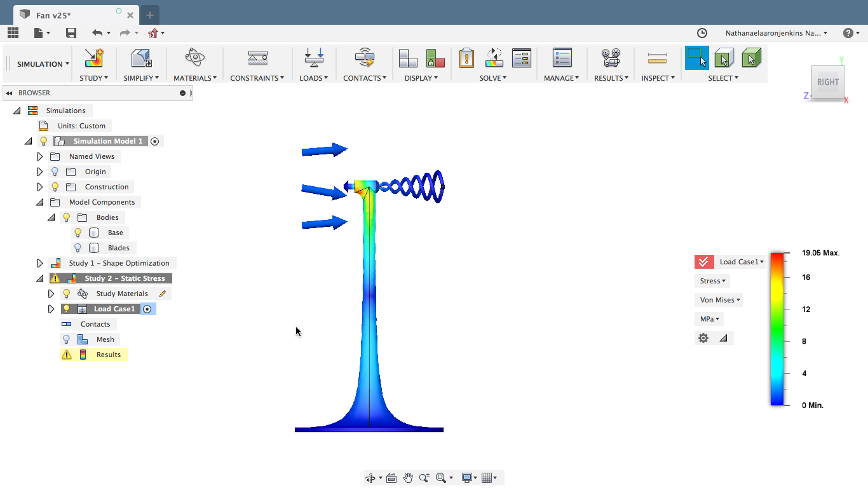Click the Solve icon
Viewport: 868px width, 488px height.
(x=494, y=58)
